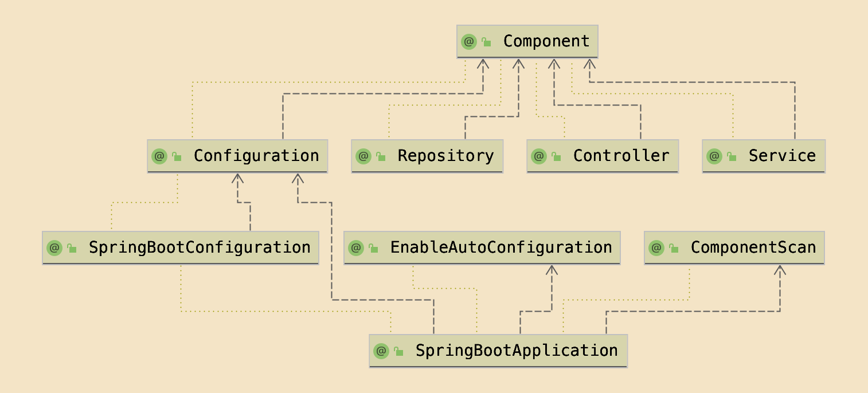Click the @ icon on SpringBootApplication node
This screenshot has width=868, height=393.
[x=381, y=351]
